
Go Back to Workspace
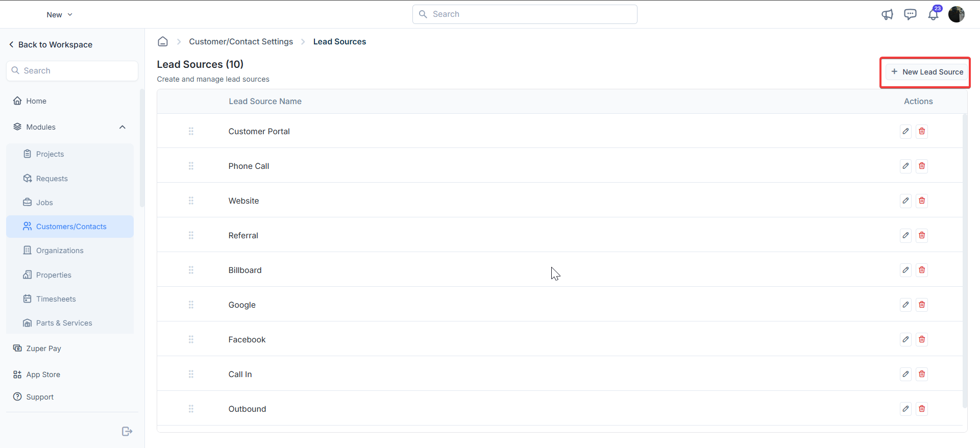point(51,44)
